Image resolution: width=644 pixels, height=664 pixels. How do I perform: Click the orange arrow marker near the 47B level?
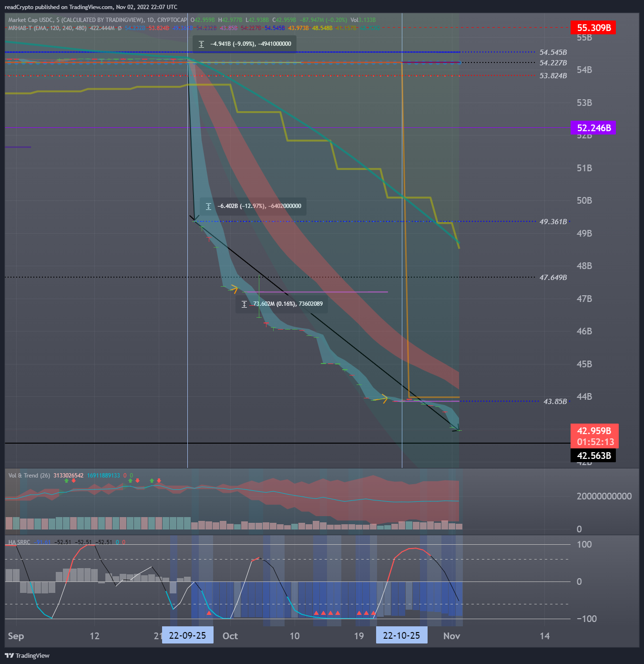[234, 289]
